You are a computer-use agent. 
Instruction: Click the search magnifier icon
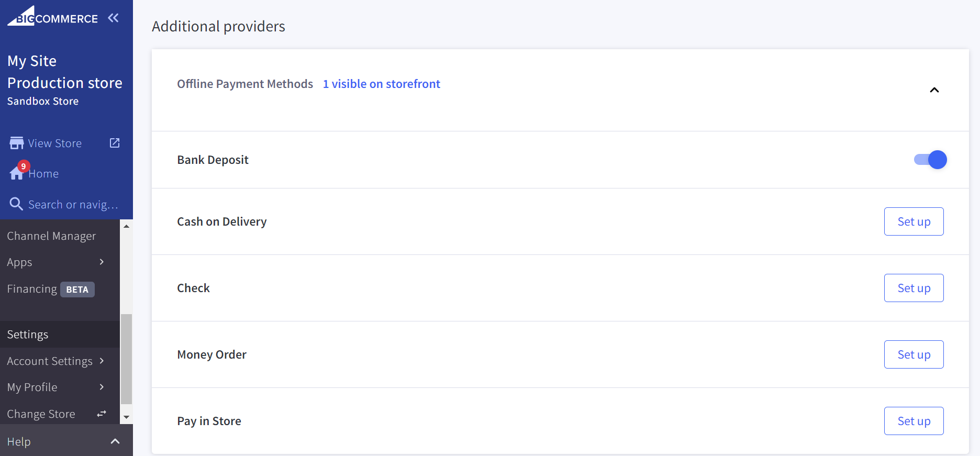pos(16,204)
